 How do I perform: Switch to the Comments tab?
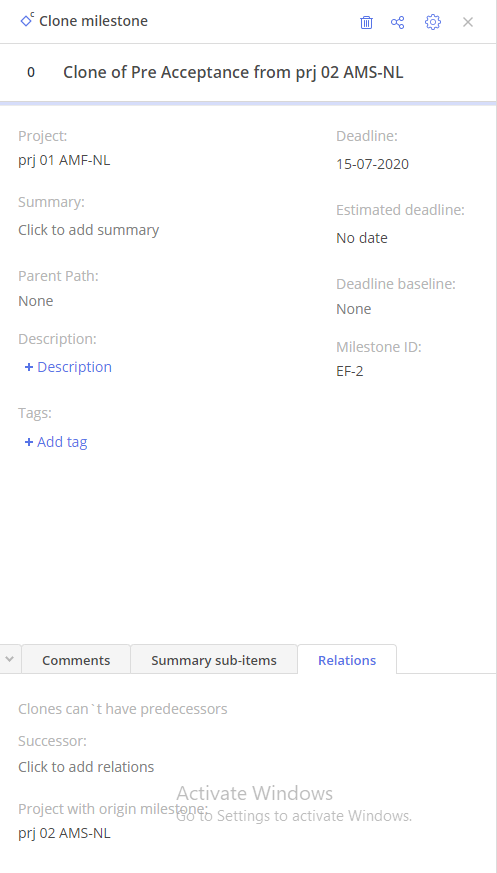(76, 660)
